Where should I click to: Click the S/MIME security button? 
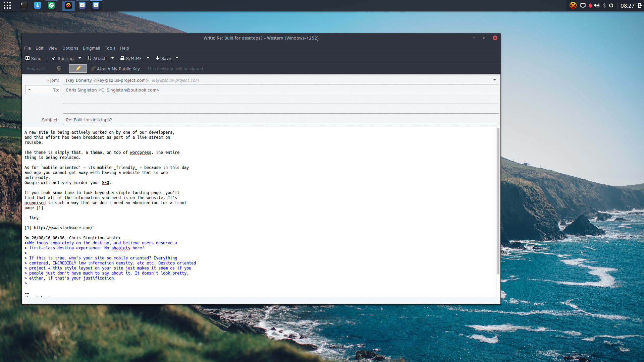click(131, 58)
